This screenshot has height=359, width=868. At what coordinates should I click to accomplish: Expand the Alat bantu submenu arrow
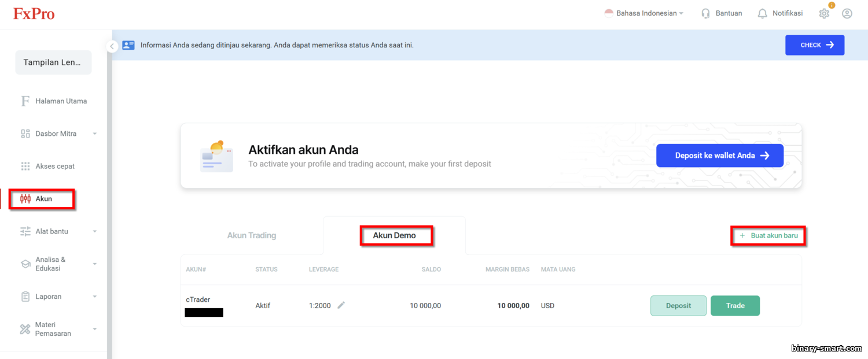(x=95, y=231)
